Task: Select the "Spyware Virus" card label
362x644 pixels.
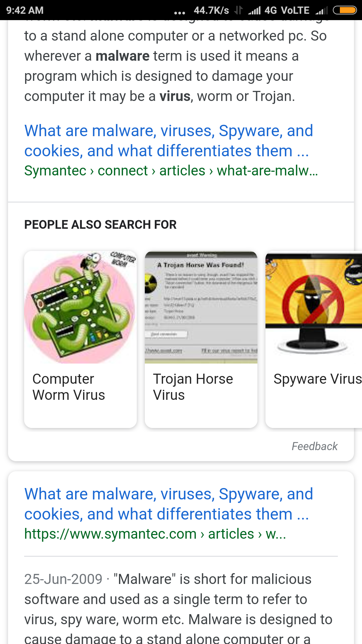Action: click(317, 379)
